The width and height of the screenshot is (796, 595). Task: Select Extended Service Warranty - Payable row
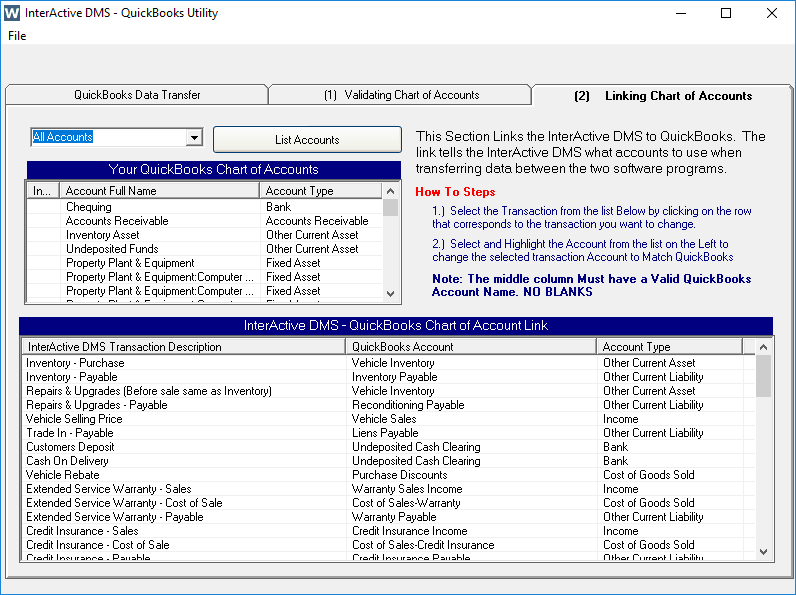tap(388, 517)
